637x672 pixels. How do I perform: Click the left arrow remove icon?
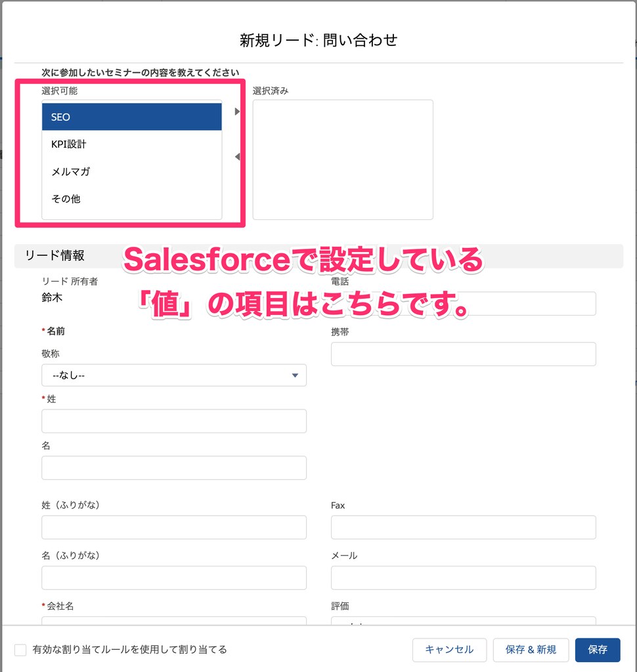click(237, 157)
